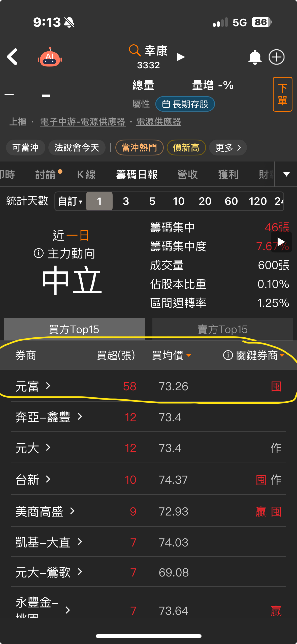Tap the back arrow icon
This screenshot has height=644, width=297.
pyautogui.click(x=12, y=57)
